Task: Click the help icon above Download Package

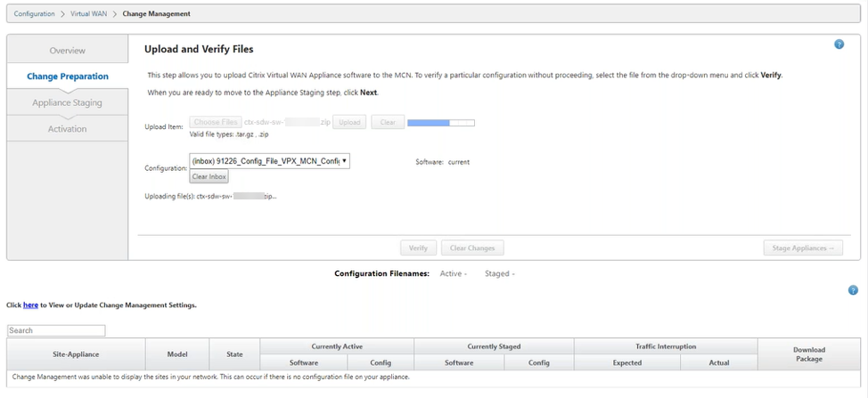Action: tap(853, 290)
